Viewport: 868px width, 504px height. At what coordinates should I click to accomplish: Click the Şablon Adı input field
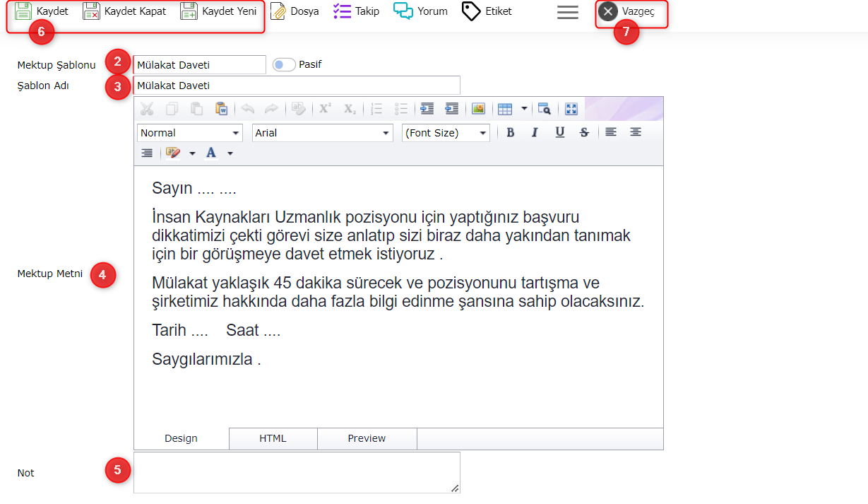[297, 86]
